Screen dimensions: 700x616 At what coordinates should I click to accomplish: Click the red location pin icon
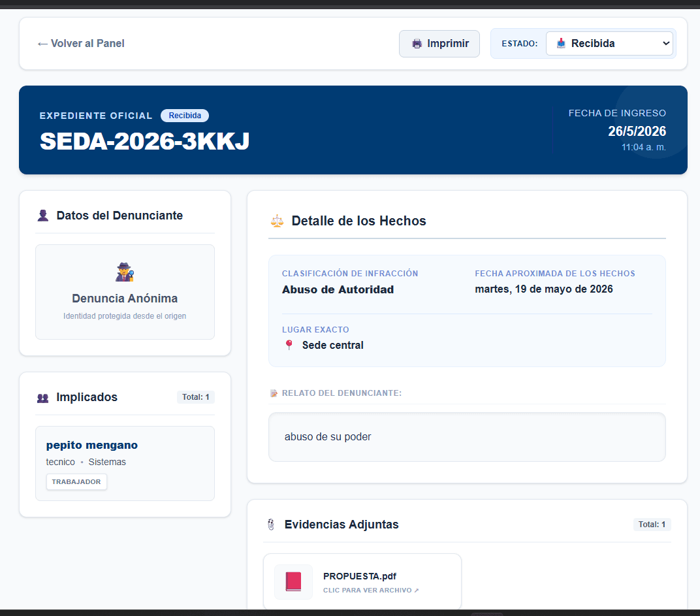(289, 344)
